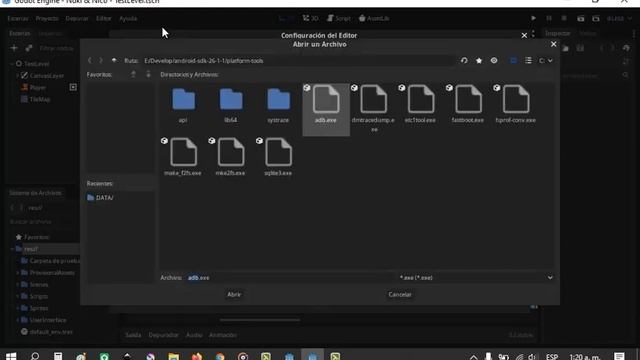Image resolution: width=640 pixels, height=360 pixels.
Task: Select the adb.exe file
Action: click(326, 109)
